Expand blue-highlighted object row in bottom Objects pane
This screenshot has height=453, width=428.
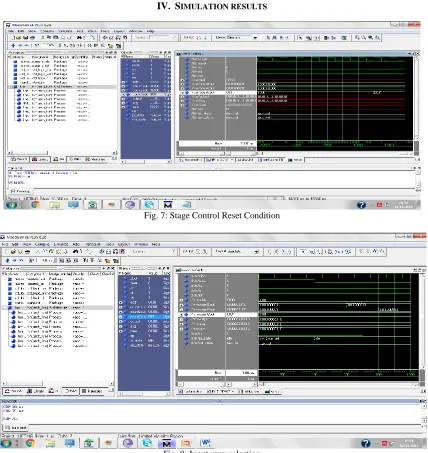[x=121, y=316]
